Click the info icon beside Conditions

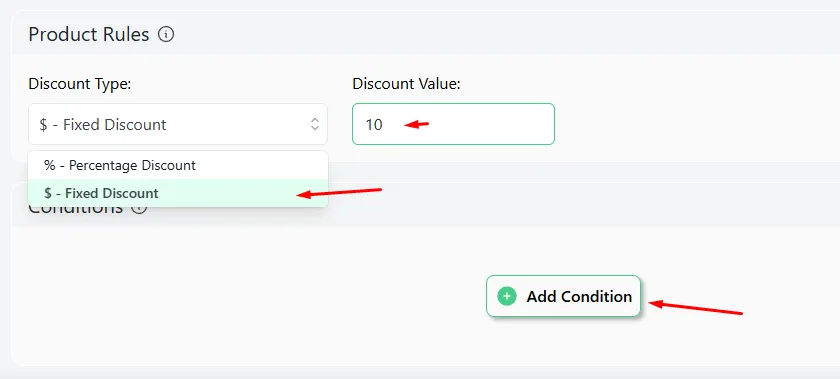(x=139, y=208)
